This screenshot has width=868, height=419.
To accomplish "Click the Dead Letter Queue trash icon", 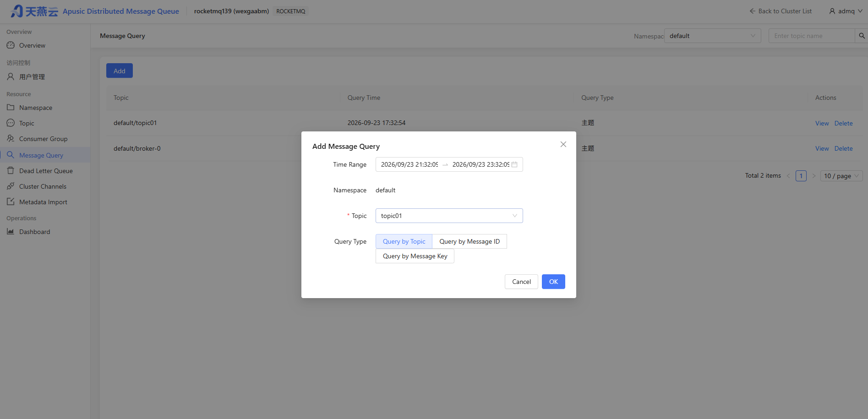I will coord(11,170).
